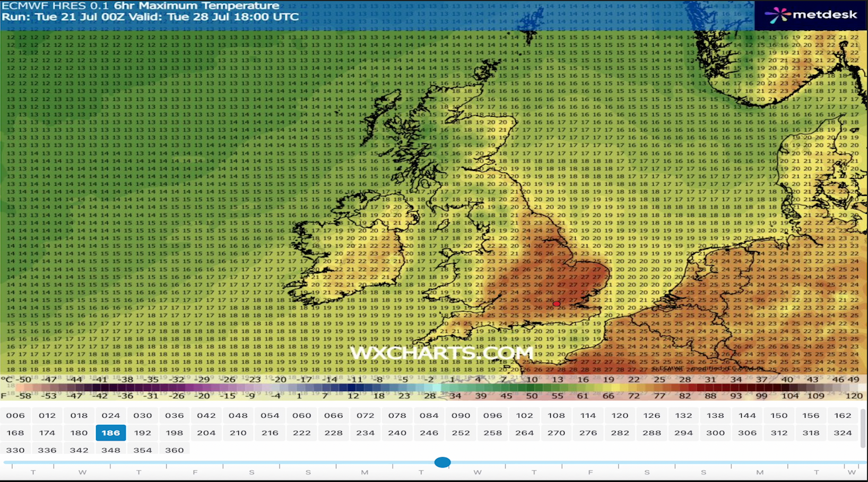Choose the 036 hour forecast step
The image size is (868, 482).
[x=175, y=416]
